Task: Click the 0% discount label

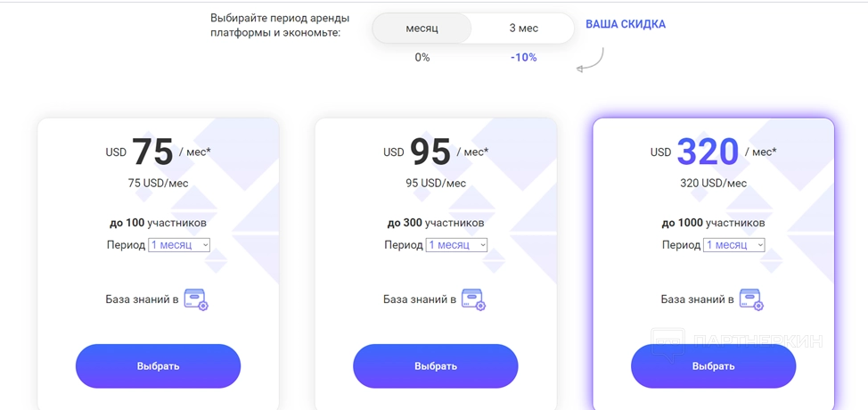Action: coord(422,58)
